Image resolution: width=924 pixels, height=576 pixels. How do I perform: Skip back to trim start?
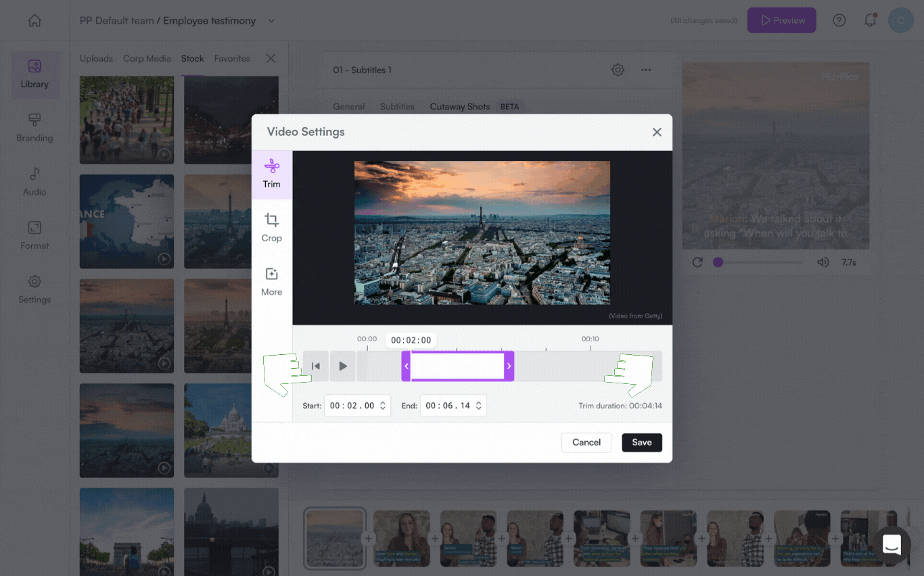click(x=316, y=366)
